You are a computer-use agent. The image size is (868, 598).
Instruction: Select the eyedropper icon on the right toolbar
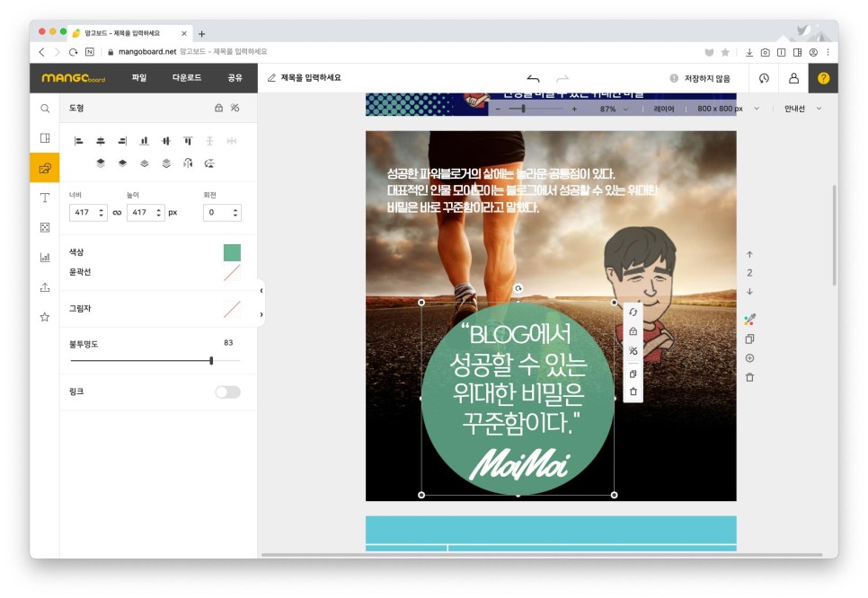coord(750,319)
